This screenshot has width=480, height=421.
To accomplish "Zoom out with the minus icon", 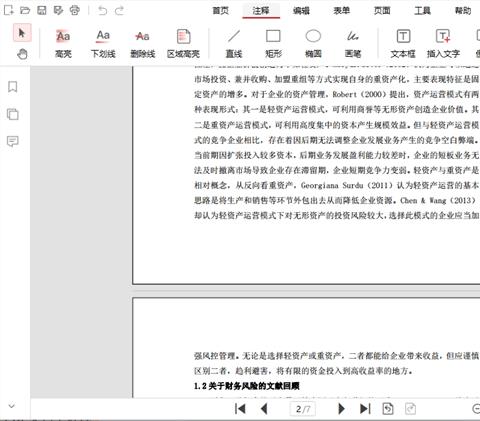I will tap(476, 409).
